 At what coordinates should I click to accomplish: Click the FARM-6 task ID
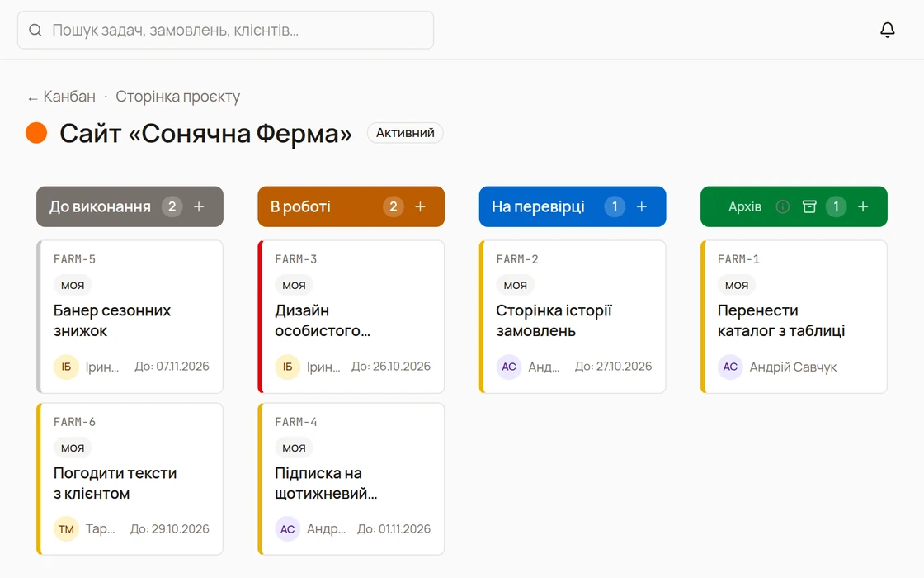(74, 422)
